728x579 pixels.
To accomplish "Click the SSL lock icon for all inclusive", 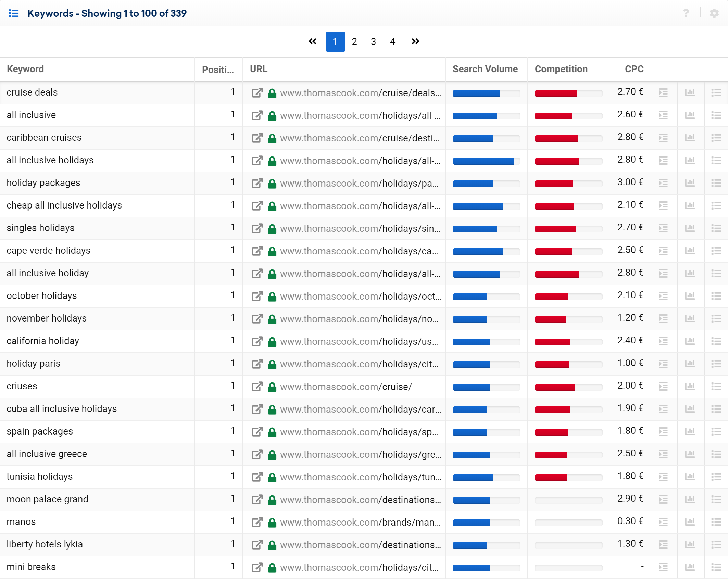I will click(x=272, y=116).
